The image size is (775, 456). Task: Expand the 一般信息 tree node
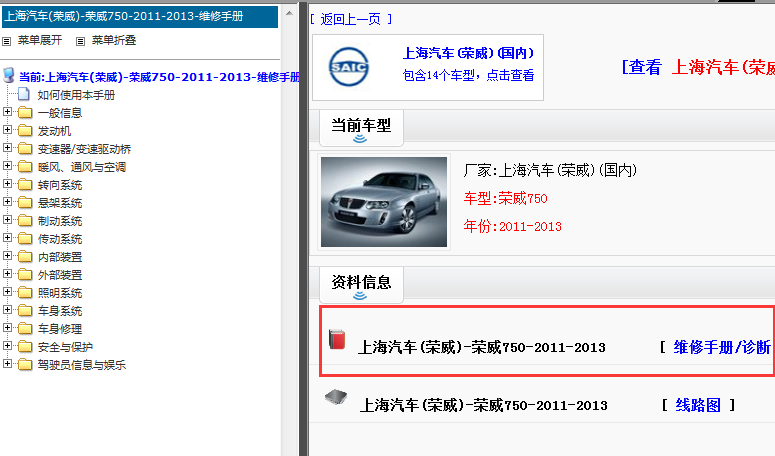(7, 112)
